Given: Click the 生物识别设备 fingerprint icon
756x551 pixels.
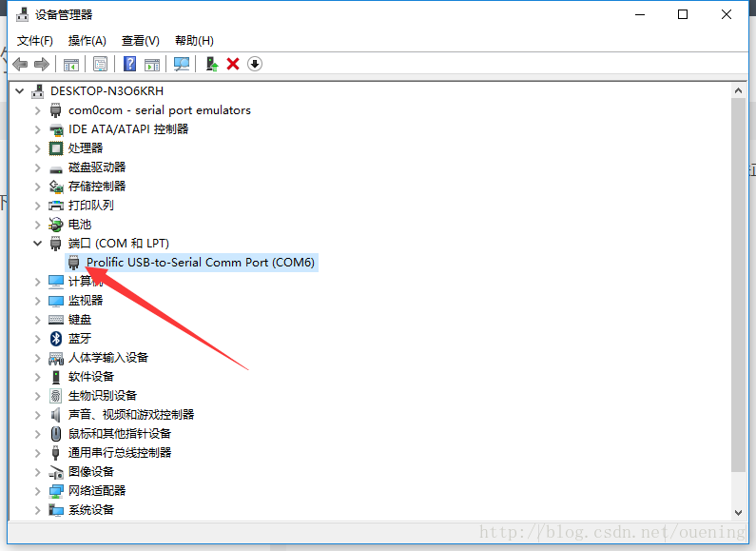Looking at the screenshot, I should 56,396.
